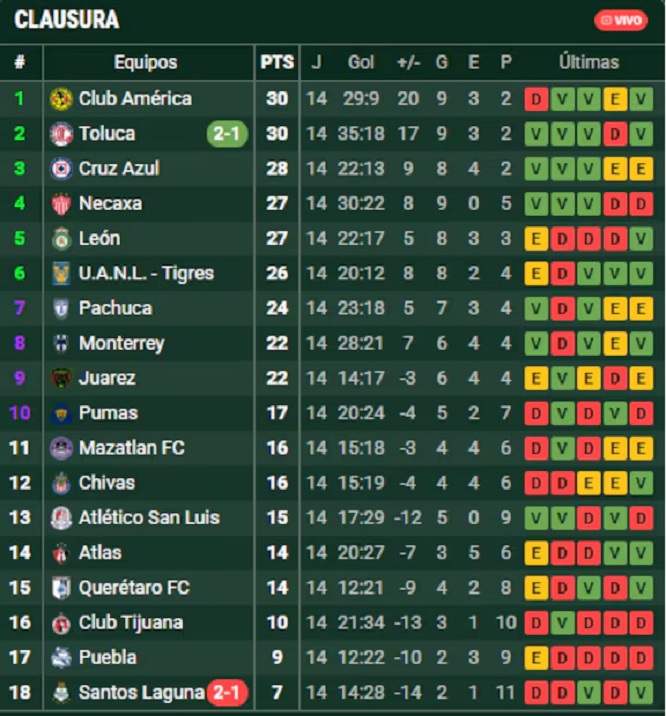Image resolution: width=666 pixels, height=716 pixels.
Task: Click Club América's first red D result box
Action: (x=536, y=99)
